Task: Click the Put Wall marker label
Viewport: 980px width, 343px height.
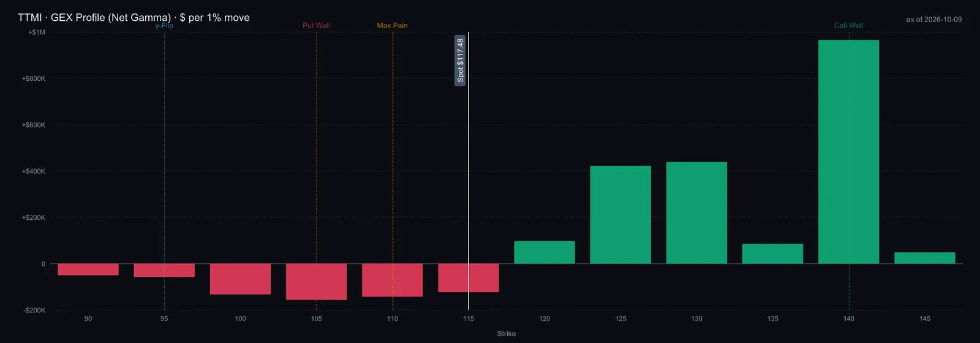Action: [x=316, y=26]
